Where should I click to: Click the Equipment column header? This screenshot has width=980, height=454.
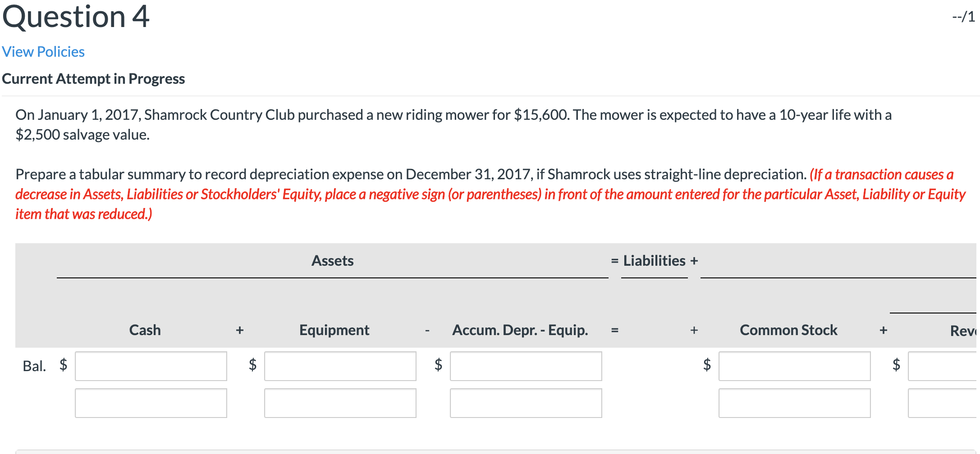tap(333, 330)
